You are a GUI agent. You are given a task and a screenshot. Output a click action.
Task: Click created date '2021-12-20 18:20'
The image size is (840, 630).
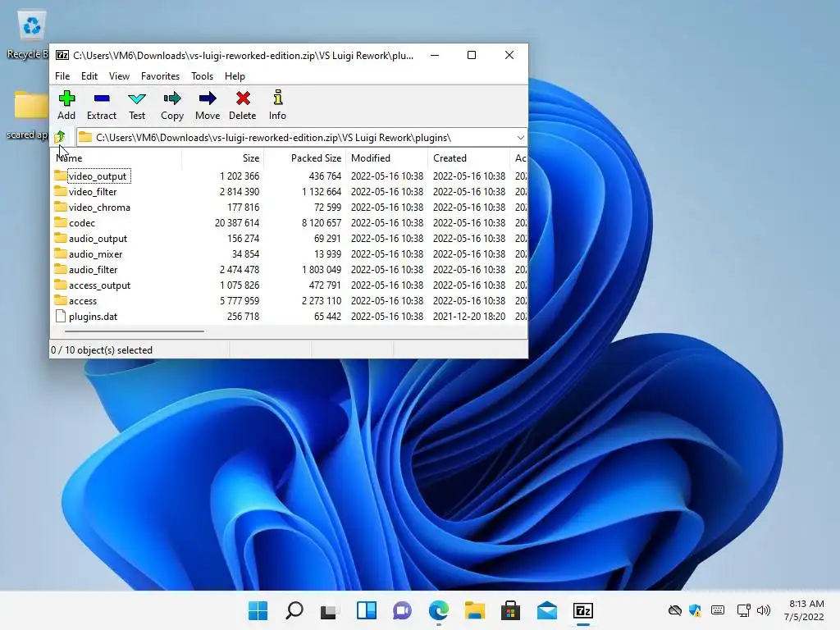pos(468,317)
